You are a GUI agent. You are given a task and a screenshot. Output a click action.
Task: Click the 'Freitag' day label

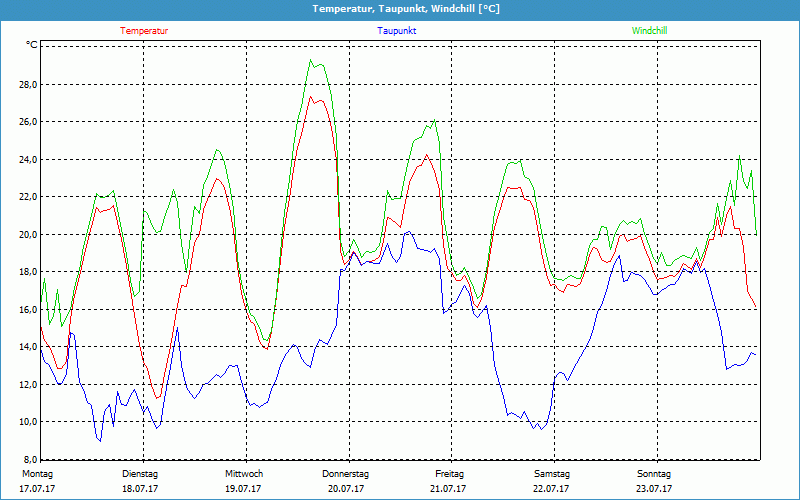point(449,474)
